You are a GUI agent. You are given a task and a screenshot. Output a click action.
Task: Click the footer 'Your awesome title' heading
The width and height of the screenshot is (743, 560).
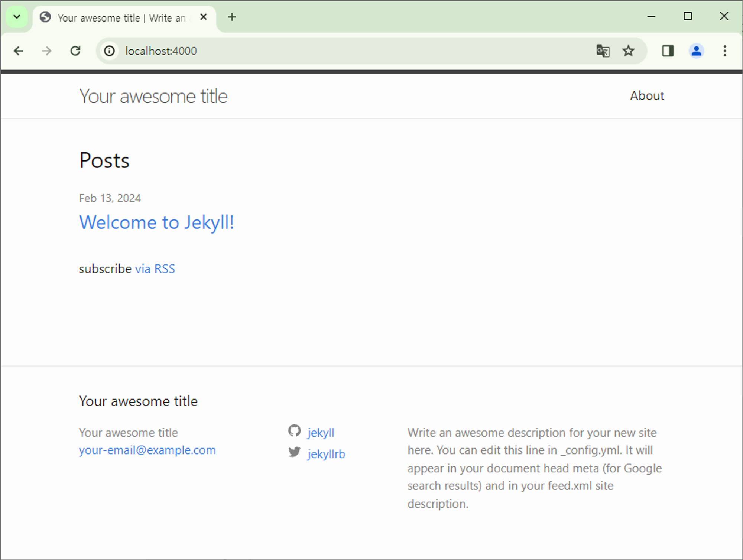[x=138, y=401]
